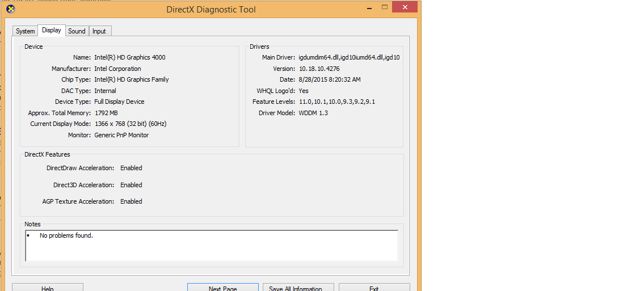This screenshot has width=644, height=291.
Task: Click the DirectDraw Acceleration Enabled status
Action: click(131, 168)
